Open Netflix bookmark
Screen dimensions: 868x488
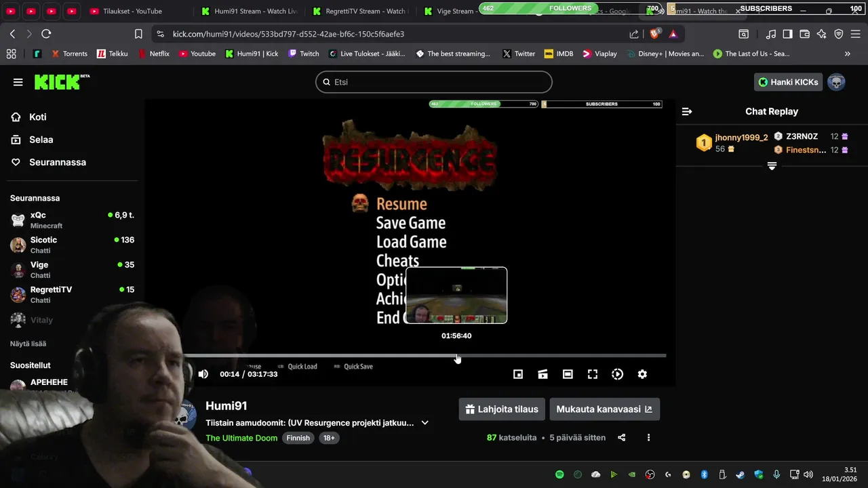pyautogui.click(x=153, y=54)
